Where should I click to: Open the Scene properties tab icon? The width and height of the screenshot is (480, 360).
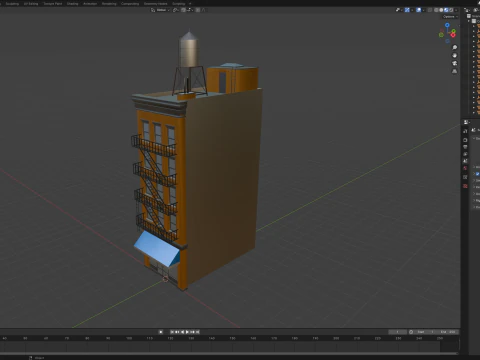[x=465, y=161]
